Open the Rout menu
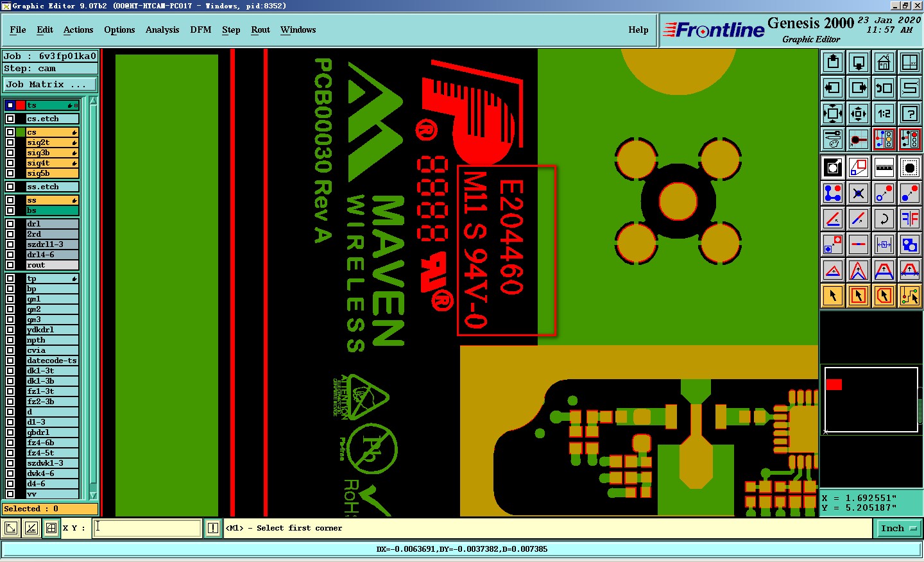 (261, 30)
